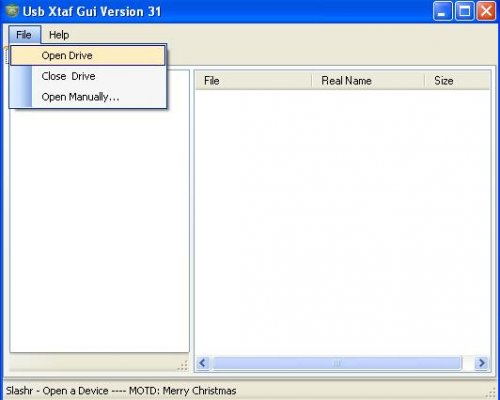Maximize the Usb Xtaf Gui window
This screenshot has height=400, width=500.
464,11
